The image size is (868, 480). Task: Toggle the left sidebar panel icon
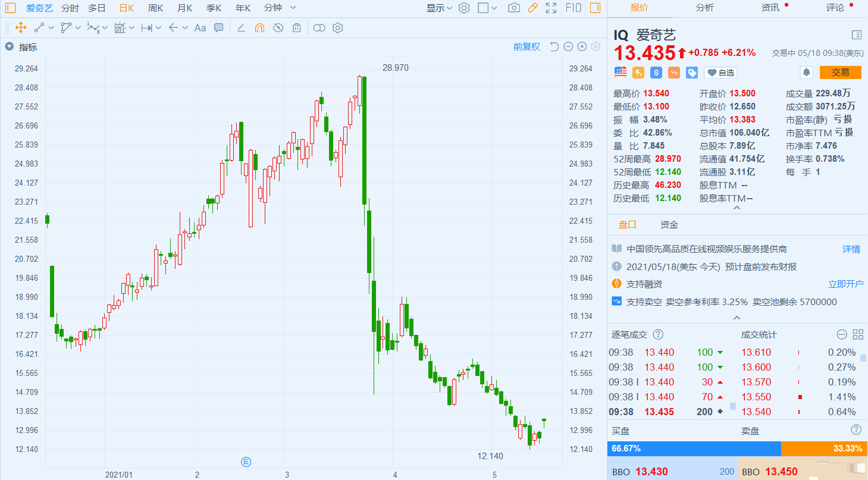click(11, 8)
